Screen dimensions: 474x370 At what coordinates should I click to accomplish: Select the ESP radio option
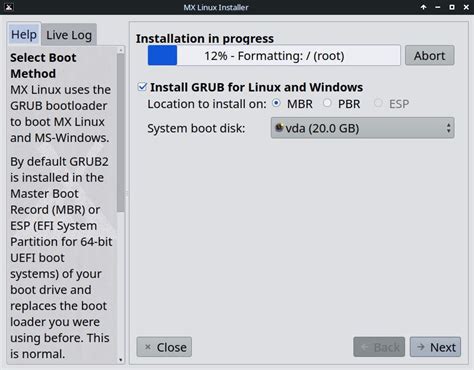click(x=378, y=103)
